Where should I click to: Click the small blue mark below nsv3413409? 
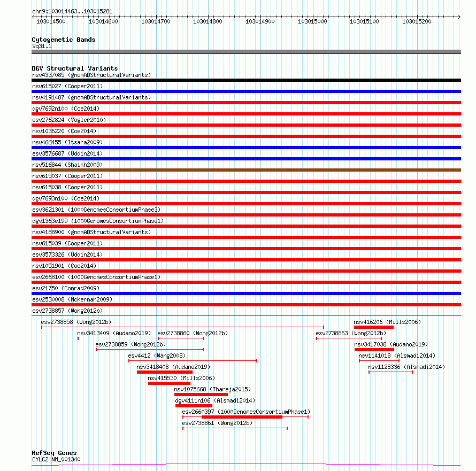[78, 338]
